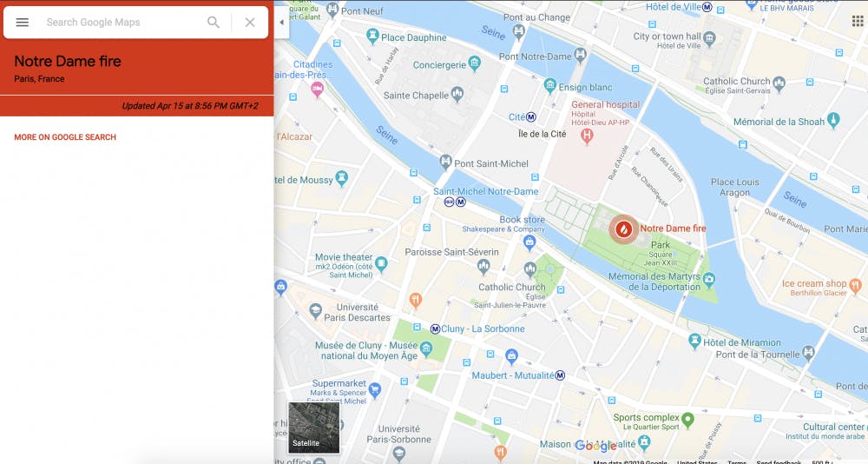The height and width of the screenshot is (464, 868).
Task: Click the Search Google Maps field
Action: pos(122,23)
